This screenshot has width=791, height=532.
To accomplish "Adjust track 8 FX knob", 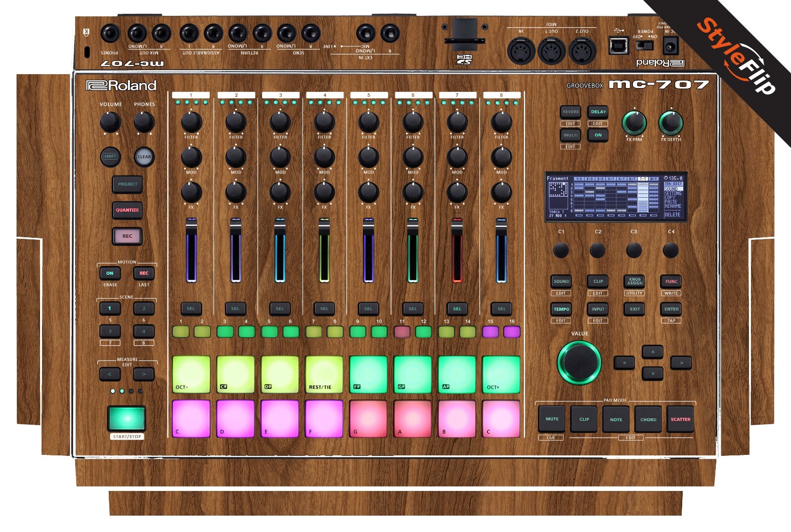I will pyautogui.click(x=501, y=192).
